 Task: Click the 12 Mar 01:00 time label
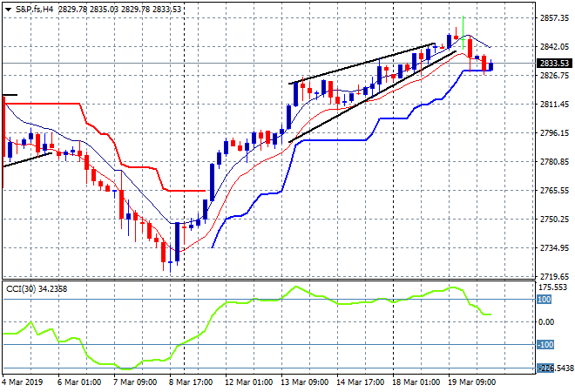248,382
